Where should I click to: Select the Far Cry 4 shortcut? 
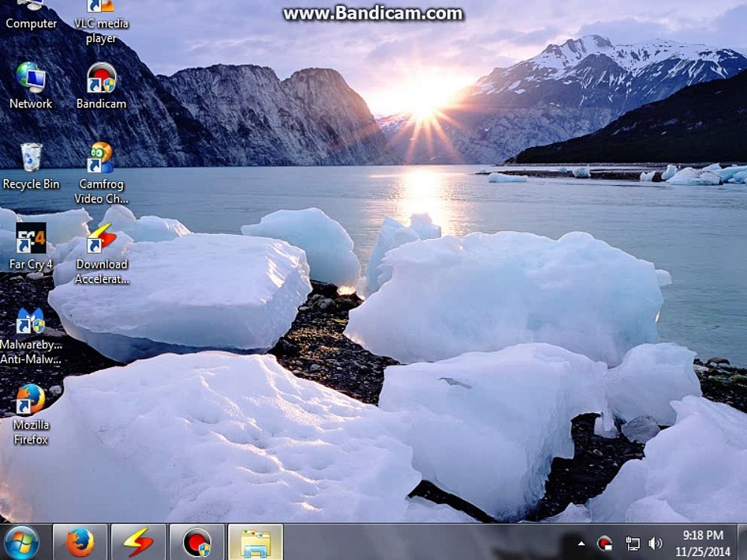[31, 247]
